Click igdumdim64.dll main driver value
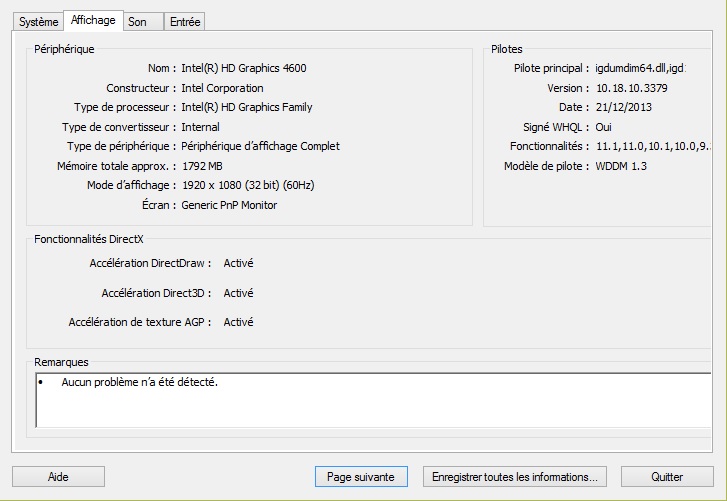727x501 pixels. (640, 68)
